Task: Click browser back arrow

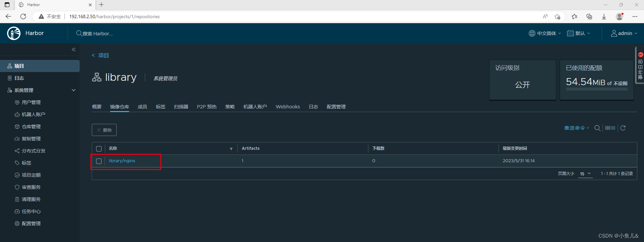Action: (x=8, y=16)
